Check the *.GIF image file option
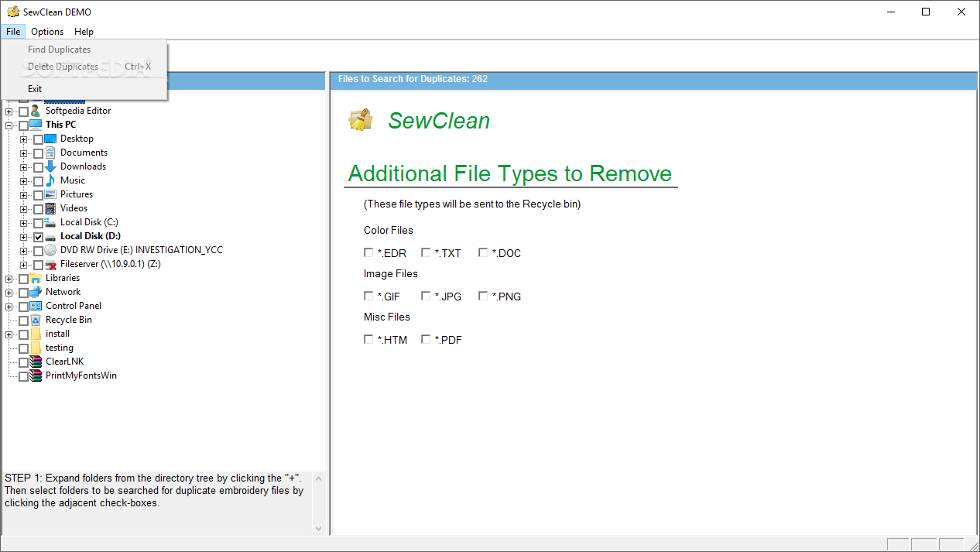980x552 pixels. (368, 296)
